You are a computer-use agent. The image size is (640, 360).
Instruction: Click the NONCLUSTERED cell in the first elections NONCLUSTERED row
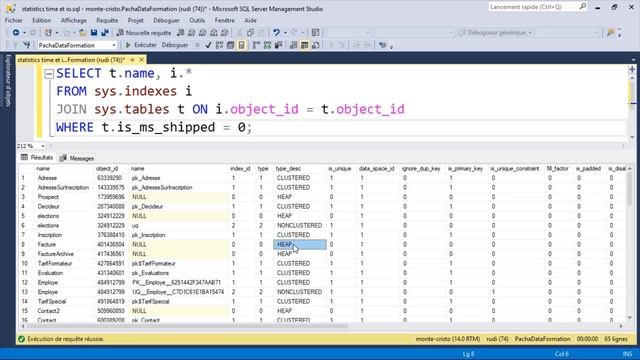pyautogui.click(x=300, y=225)
